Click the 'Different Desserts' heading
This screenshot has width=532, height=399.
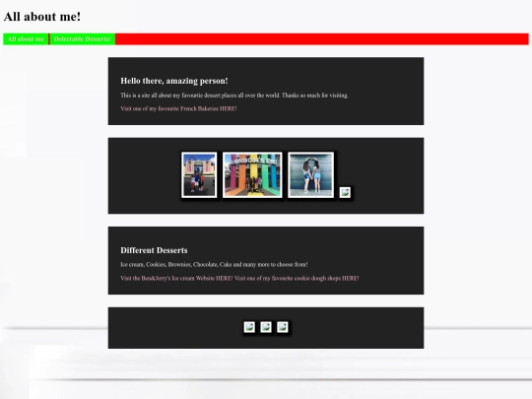154,250
